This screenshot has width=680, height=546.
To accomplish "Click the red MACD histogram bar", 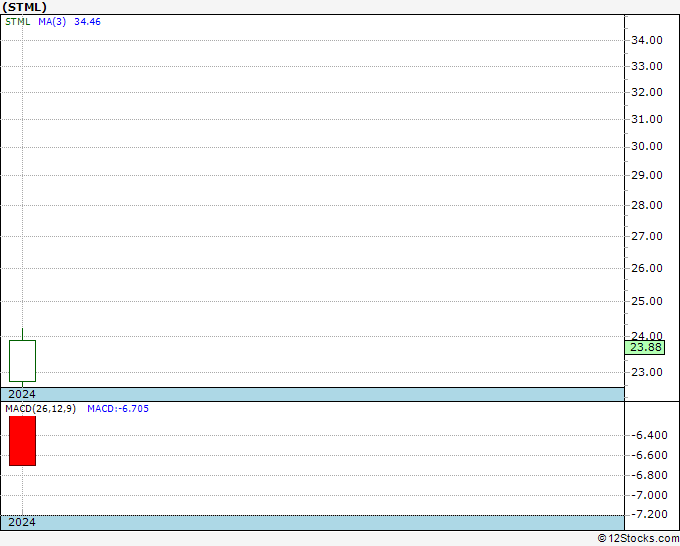I will (23, 441).
